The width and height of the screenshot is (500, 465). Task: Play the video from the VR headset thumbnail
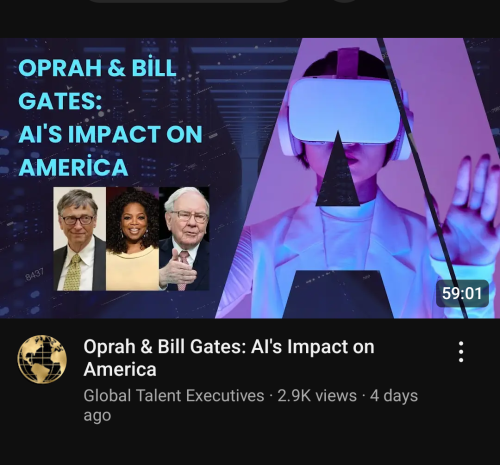[x=250, y=178]
